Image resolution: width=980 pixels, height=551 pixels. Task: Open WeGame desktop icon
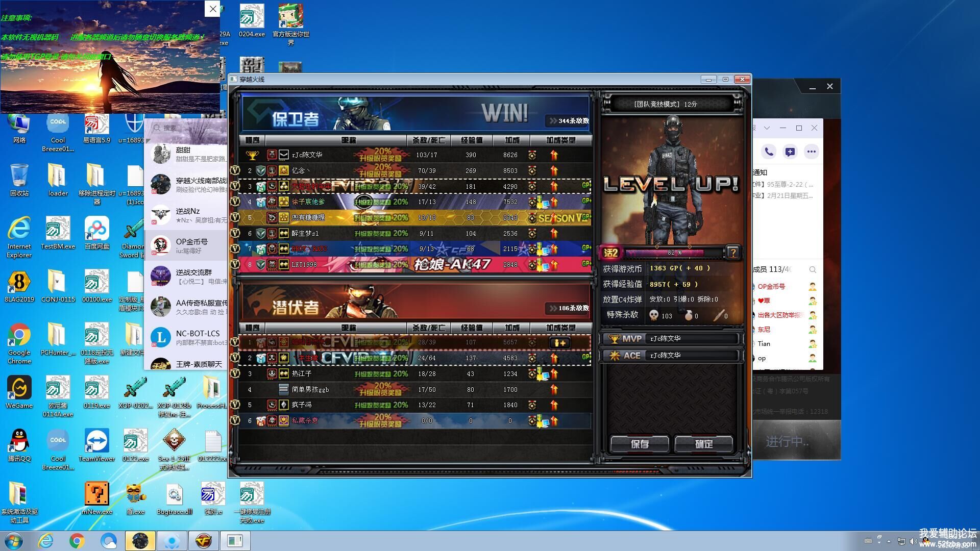click(x=19, y=392)
